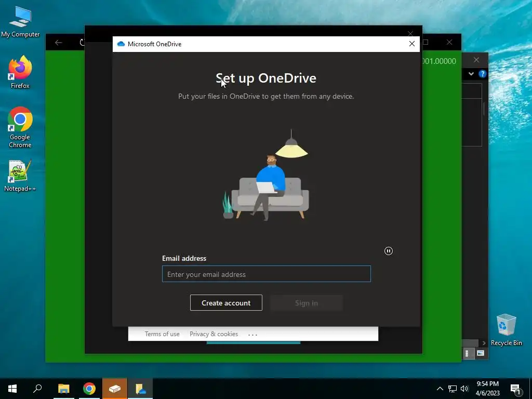The image size is (532, 399).
Task: Open the notification center icon
Action: point(515,389)
